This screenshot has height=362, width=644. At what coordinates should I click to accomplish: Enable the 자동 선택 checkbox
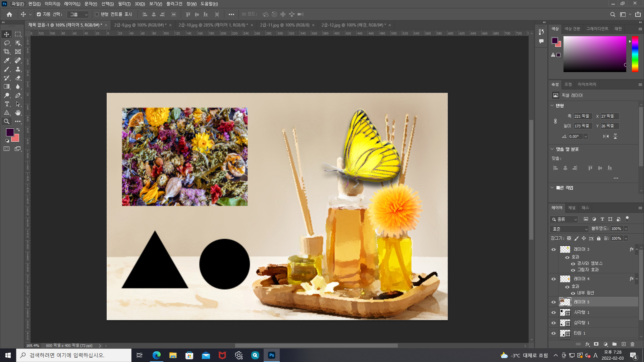click(x=39, y=14)
